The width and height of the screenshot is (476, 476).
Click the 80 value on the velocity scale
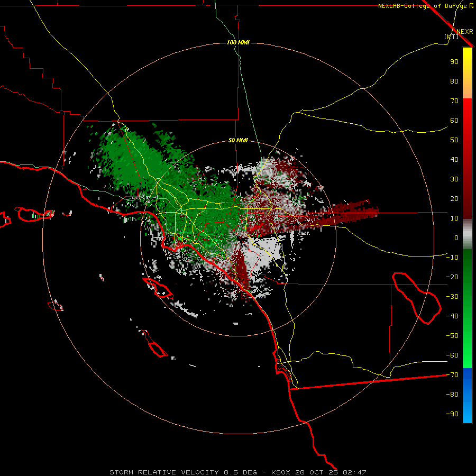(x=454, y=81)
